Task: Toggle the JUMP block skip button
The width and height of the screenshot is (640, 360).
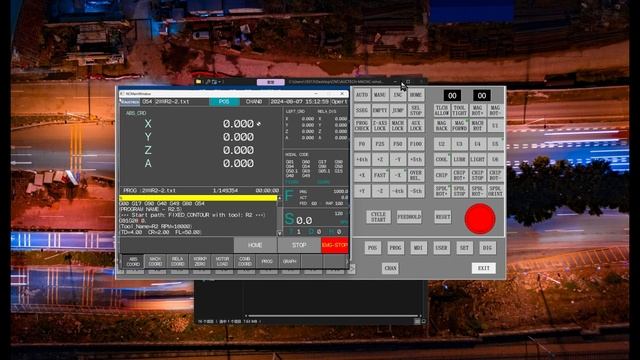Action: (398, 111)
